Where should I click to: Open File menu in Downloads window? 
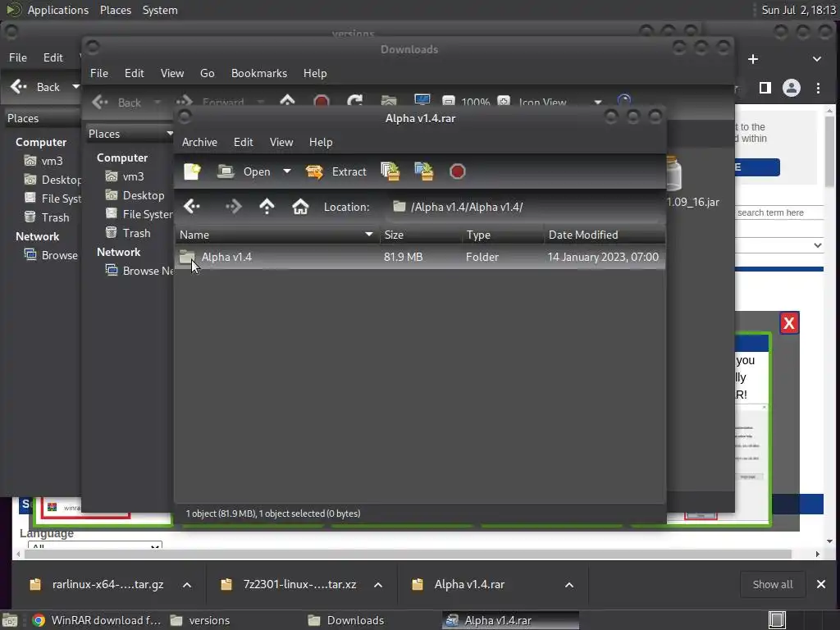(x=99, y=73)
